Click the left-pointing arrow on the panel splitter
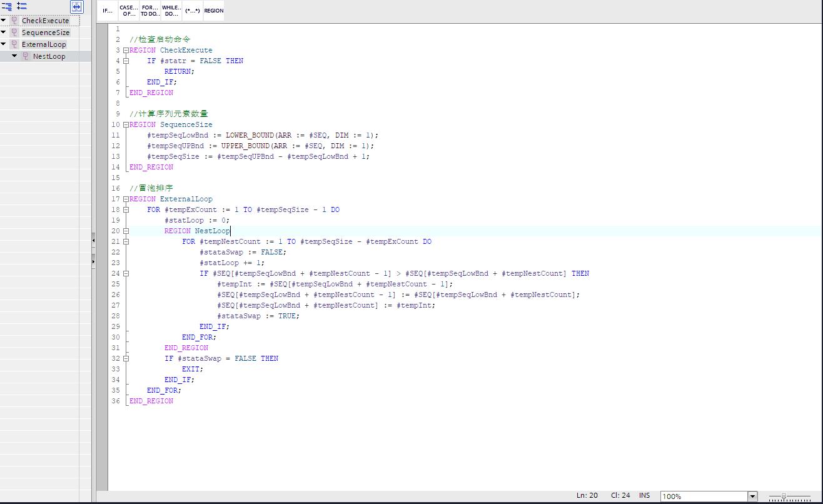The height and width of the screenshot is (504, 823). (x=93, y=239)
